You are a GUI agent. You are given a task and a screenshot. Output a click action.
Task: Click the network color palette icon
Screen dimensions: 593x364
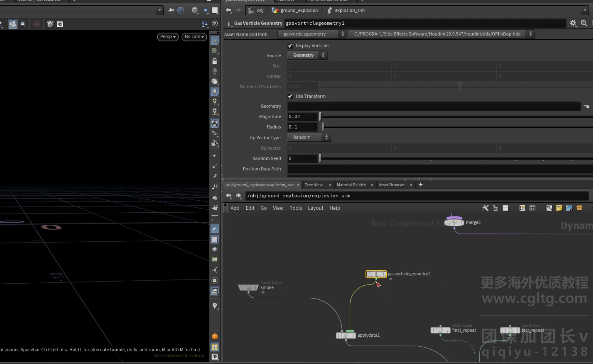click(x=522, y=208)
